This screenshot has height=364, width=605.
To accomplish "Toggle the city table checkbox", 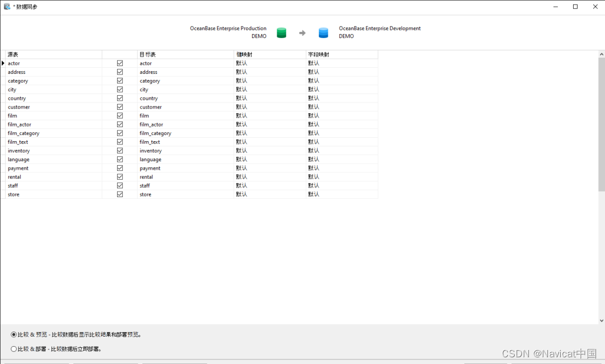I will [x=120, y=90].
